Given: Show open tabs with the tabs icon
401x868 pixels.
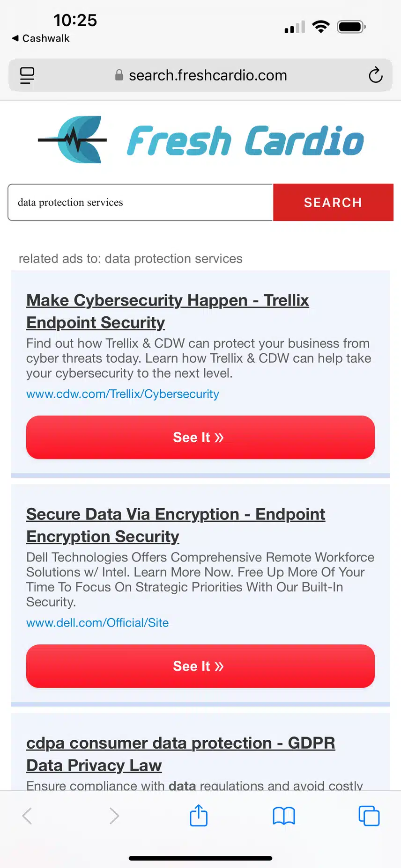Looking at the screenshot, I should [x=369, y=816].
